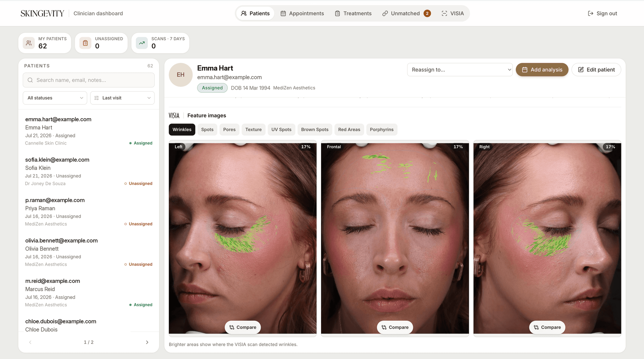Click the patient email emma.hart@example.com in header
This screenshot has height=359, width=644.
230,77
